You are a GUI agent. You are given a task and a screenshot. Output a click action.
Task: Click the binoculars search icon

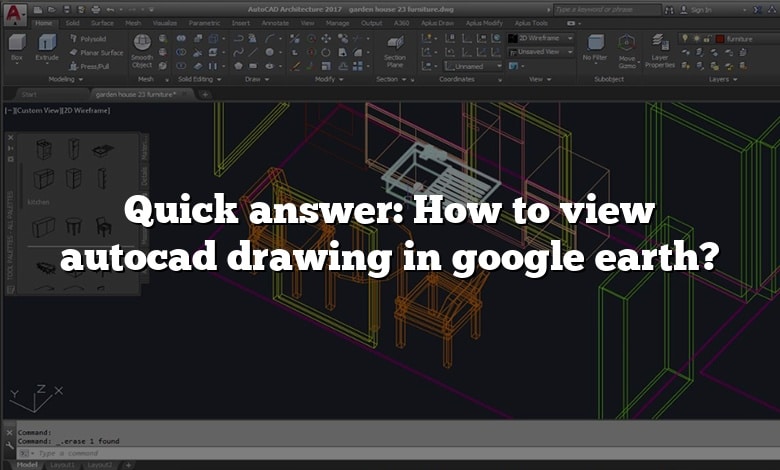click(x=670, y=10)
